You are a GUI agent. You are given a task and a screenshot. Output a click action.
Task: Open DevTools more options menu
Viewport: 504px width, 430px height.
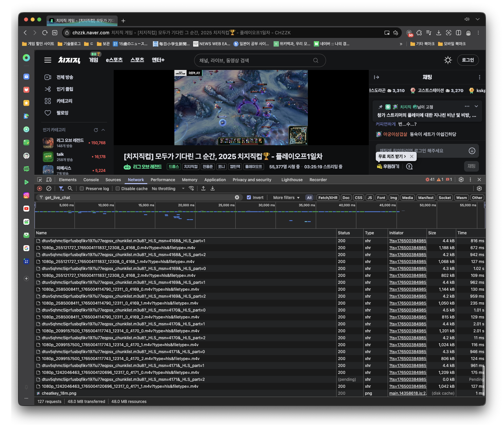pyautogui.click(x=470, y=180)
